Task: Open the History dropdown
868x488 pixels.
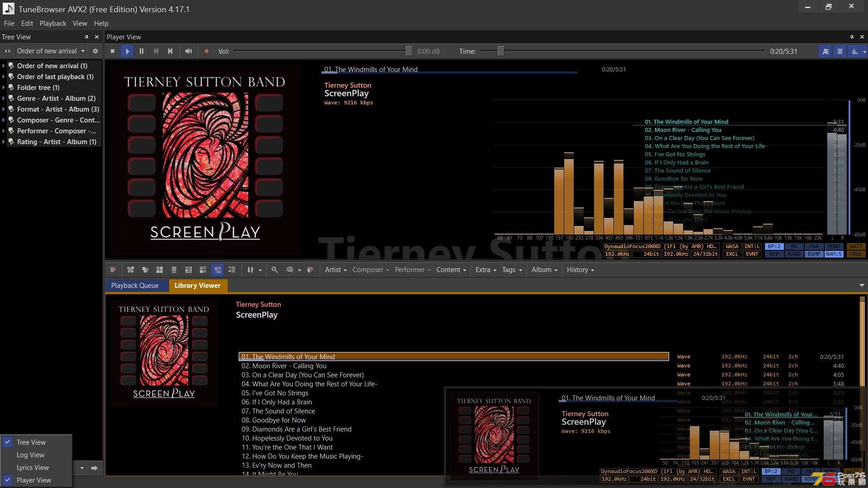Action: click(580, 270)
